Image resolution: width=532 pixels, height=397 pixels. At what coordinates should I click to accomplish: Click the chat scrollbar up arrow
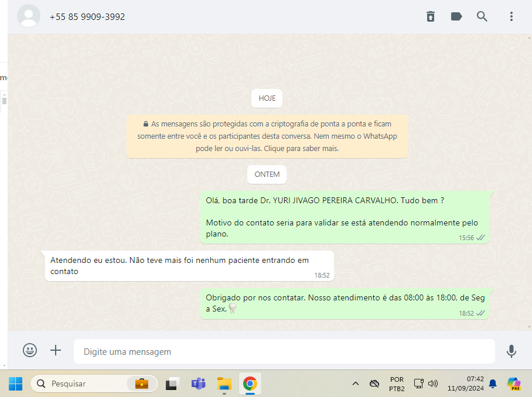[530, 37]
